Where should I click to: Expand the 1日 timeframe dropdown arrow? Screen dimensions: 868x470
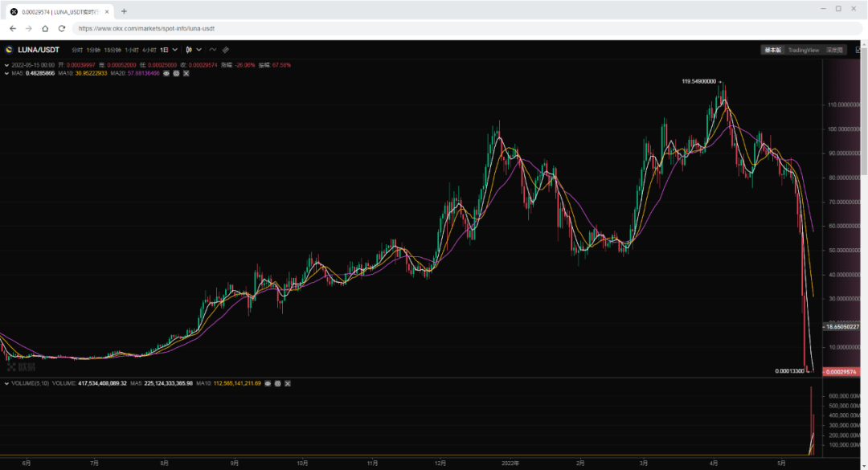point(176,50)
